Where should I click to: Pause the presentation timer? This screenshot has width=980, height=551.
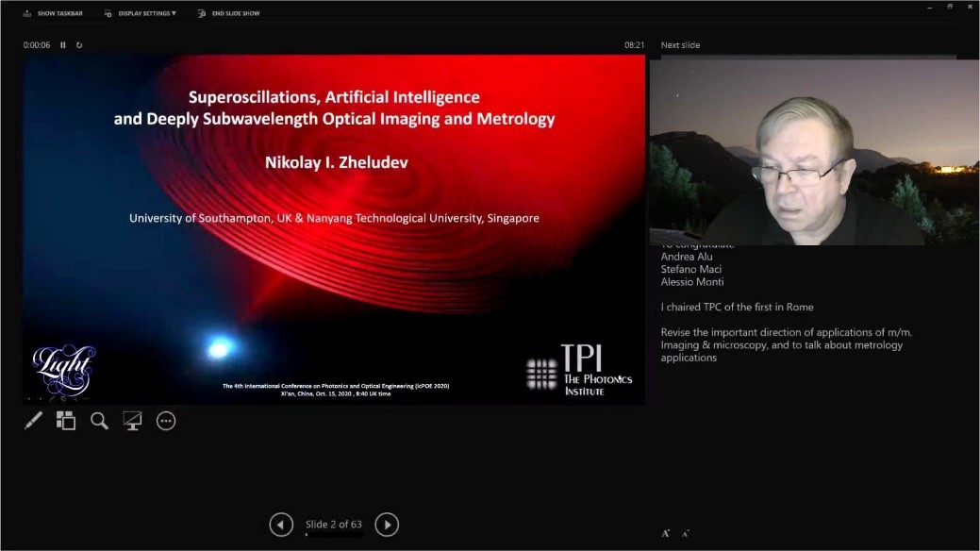pyautogui.click(x=63, y=45)
